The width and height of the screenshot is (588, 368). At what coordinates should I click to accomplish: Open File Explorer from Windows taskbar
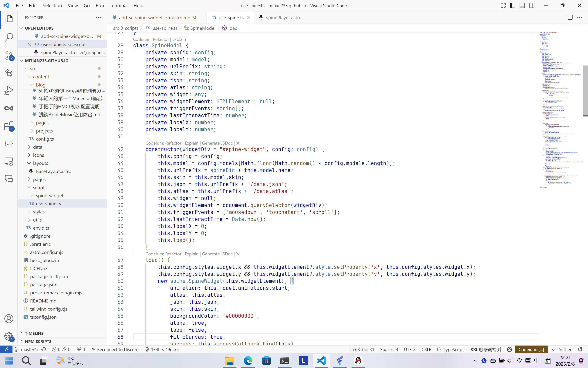pos(230,360)
